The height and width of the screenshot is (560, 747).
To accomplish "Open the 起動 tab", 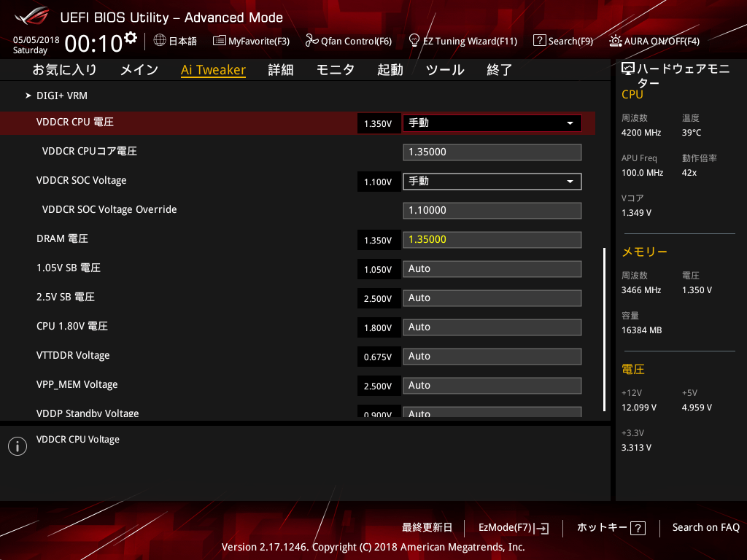I will (390, 70).
